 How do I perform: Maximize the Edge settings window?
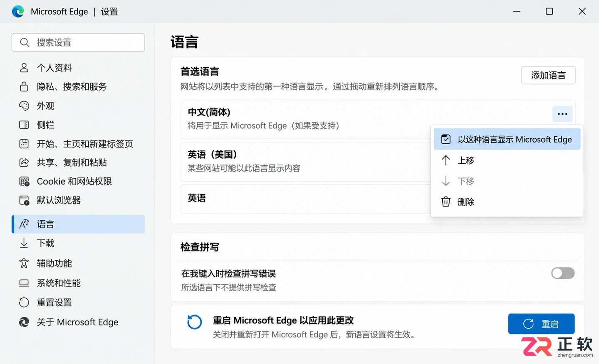click(549, 11)
